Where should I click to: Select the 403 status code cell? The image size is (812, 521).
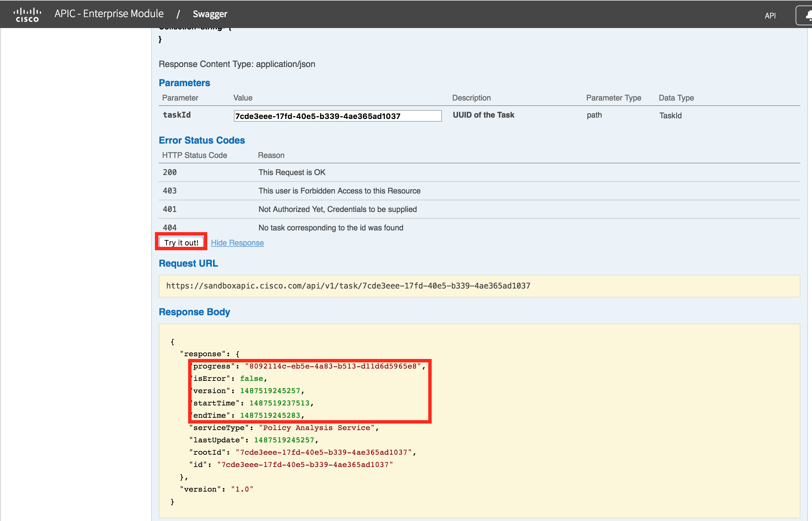pyautogui.click(x=170, y=191)
